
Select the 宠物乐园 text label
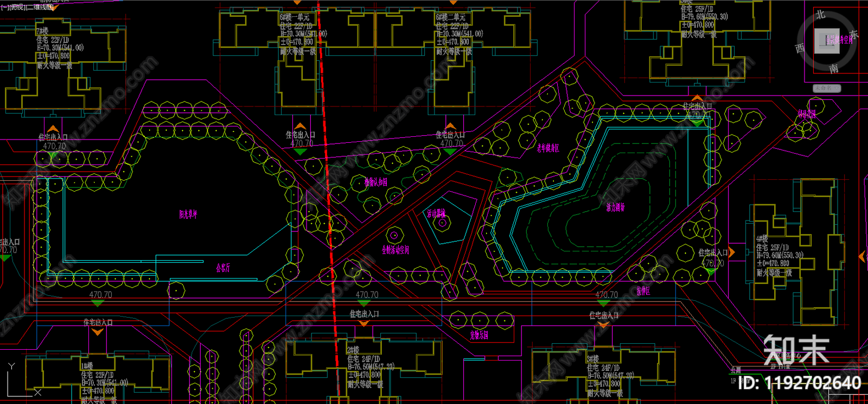[x=479, y=336]
